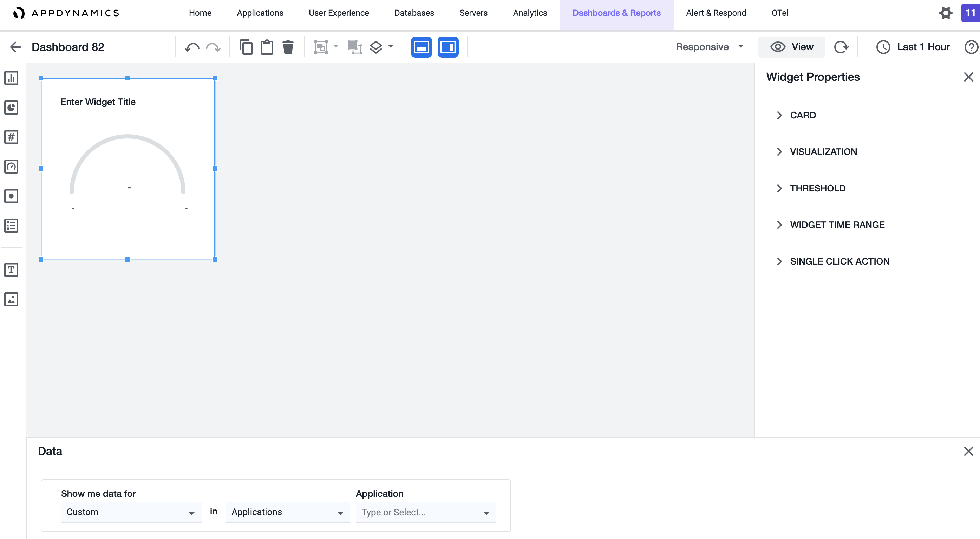The height and width of the screenshot is (539, 980).
Task: Click the align widgets icon
Action: click(321, 47)
